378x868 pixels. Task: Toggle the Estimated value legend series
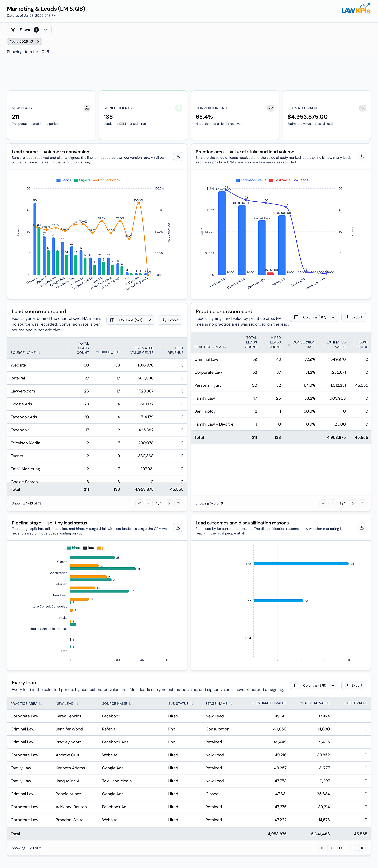tap(251, 180)
